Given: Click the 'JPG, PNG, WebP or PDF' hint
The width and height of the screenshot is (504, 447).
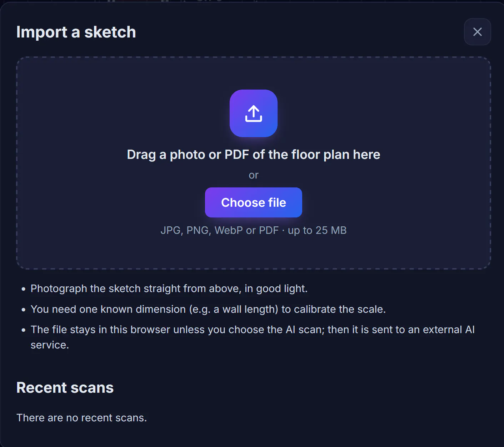Looking at the screenshot, I should coord(254,230).
